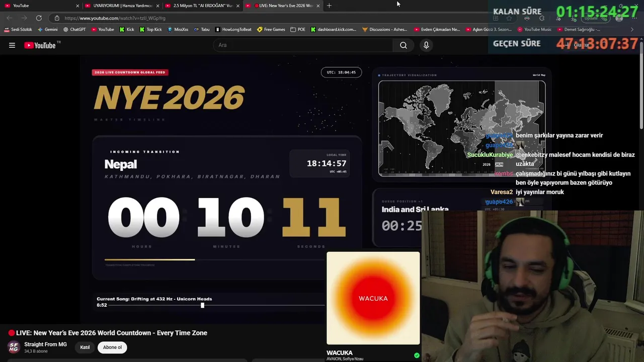
Task: Open the MissXss bookmark
Action: point(178,30)
